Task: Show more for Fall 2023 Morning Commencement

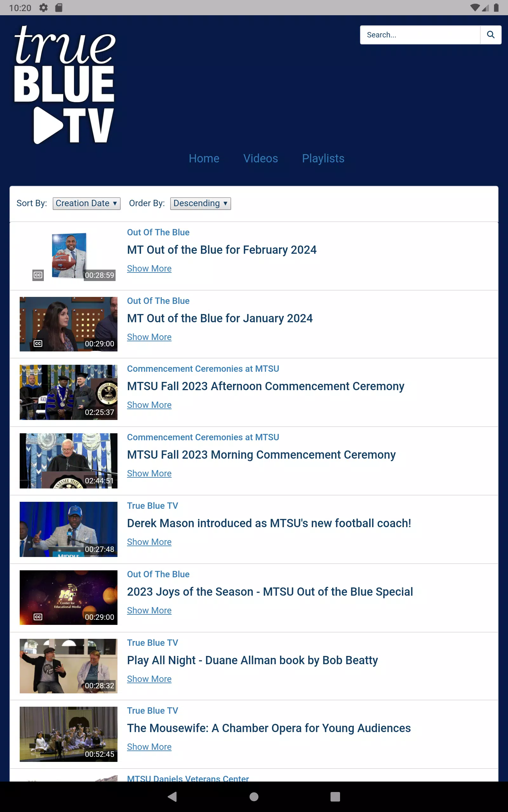Action: (x=149, y=474)
